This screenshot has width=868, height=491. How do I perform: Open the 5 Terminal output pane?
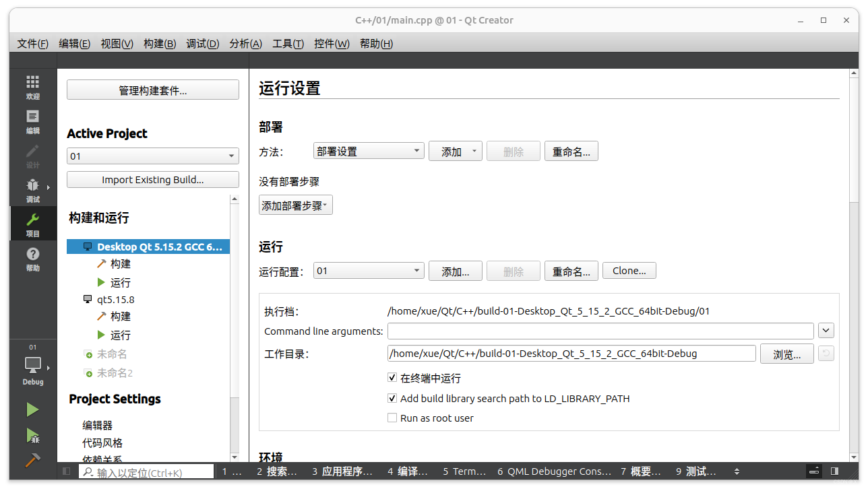click(464, 471)
